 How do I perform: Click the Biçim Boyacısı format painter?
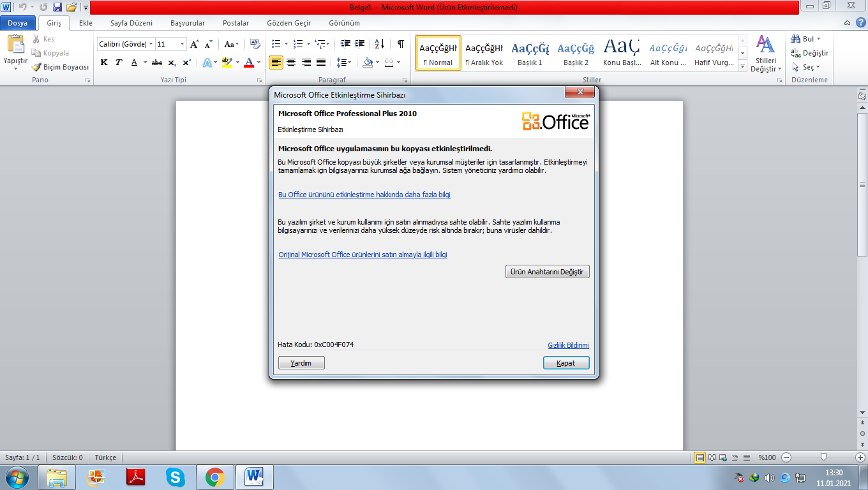[x=61, y=67]
